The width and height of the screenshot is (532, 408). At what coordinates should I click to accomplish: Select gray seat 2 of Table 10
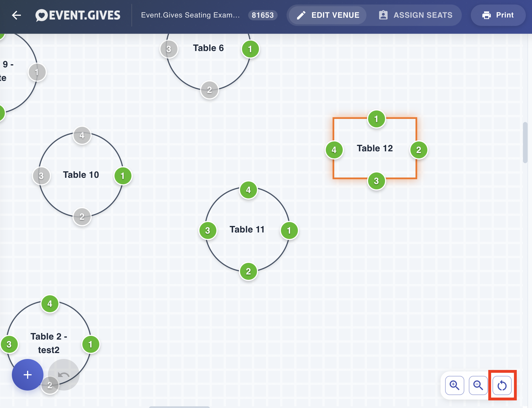pyautogui.click(x=82, y=217)
